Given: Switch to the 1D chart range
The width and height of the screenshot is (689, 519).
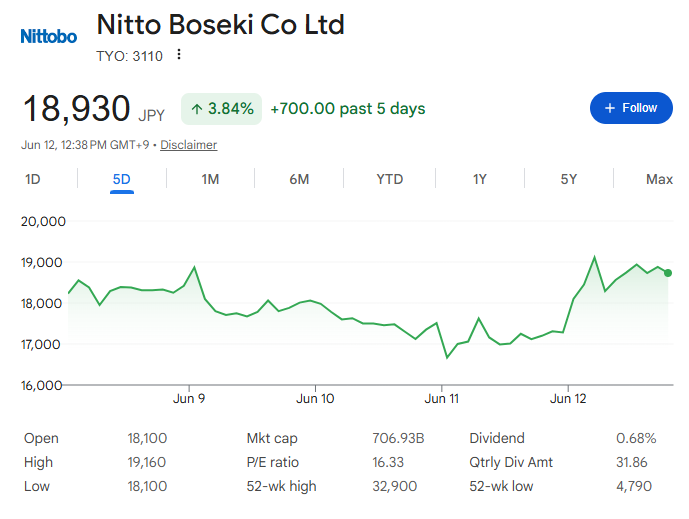Looking at the screenshot, I should tap(33, 179).
